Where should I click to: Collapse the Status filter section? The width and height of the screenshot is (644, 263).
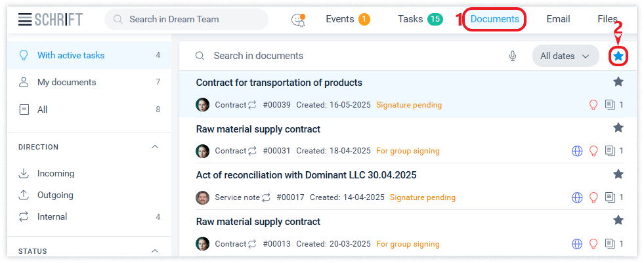155,251
